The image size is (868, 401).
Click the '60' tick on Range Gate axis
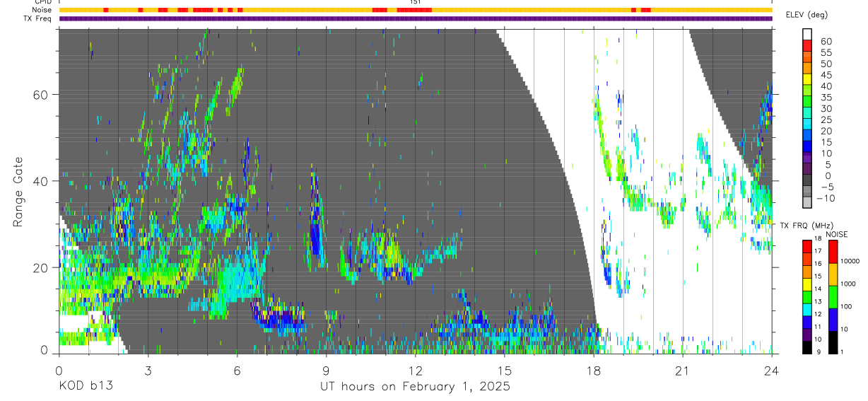point(41,95)
